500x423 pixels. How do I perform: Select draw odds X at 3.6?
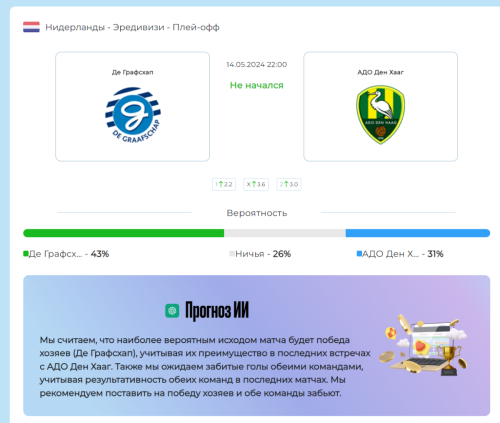click(256, 184)
